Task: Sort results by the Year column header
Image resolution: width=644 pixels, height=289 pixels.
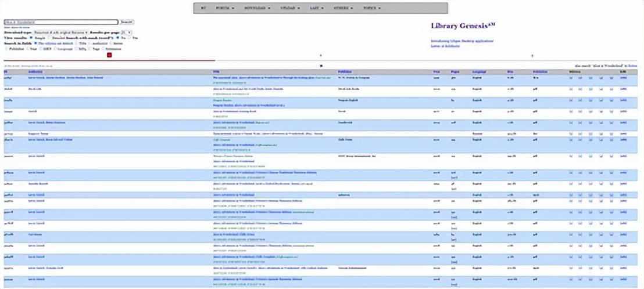Action: pyautogui.click(x=436, y=72)
